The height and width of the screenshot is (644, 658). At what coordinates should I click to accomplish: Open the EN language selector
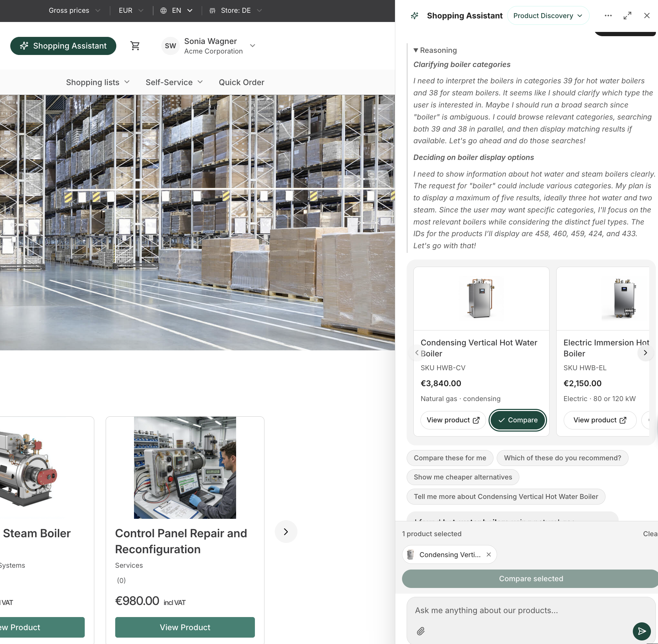click(177, 11)
